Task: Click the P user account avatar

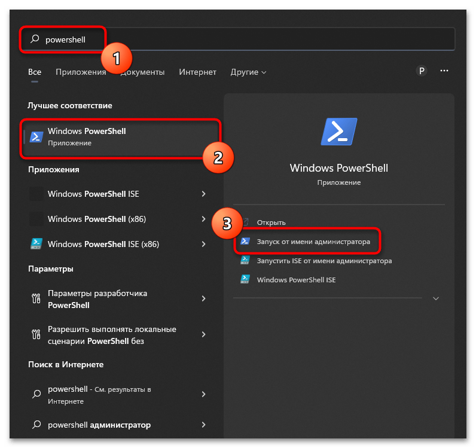Action: pos(422,71)
